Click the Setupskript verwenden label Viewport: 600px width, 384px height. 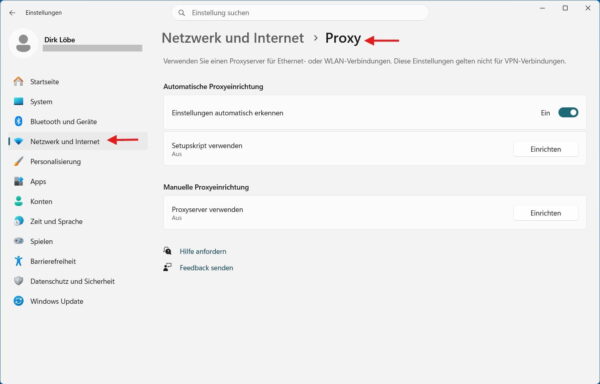(207, 145)
